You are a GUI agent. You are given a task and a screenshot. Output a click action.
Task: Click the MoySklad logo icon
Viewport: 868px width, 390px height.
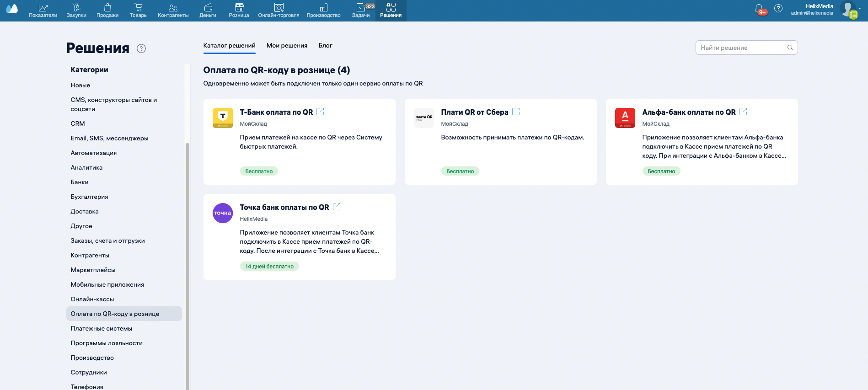click(x=12, y=9)
